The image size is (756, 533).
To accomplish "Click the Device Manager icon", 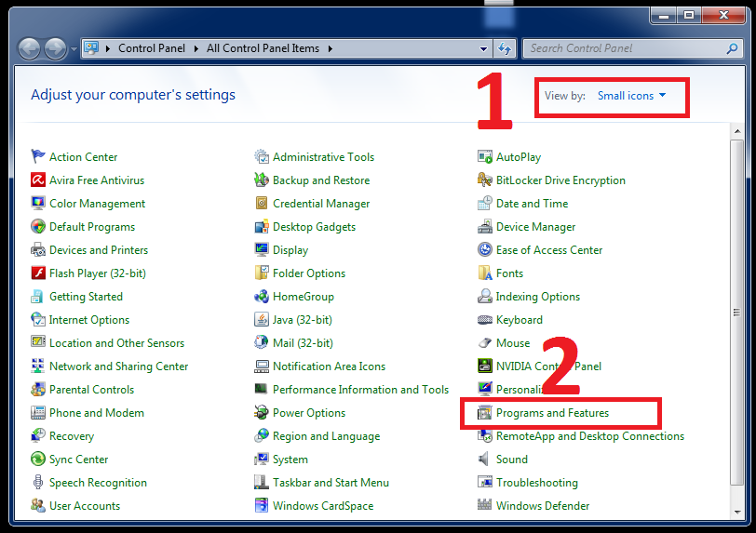I will pyautogui.click(x=484, y=226).
